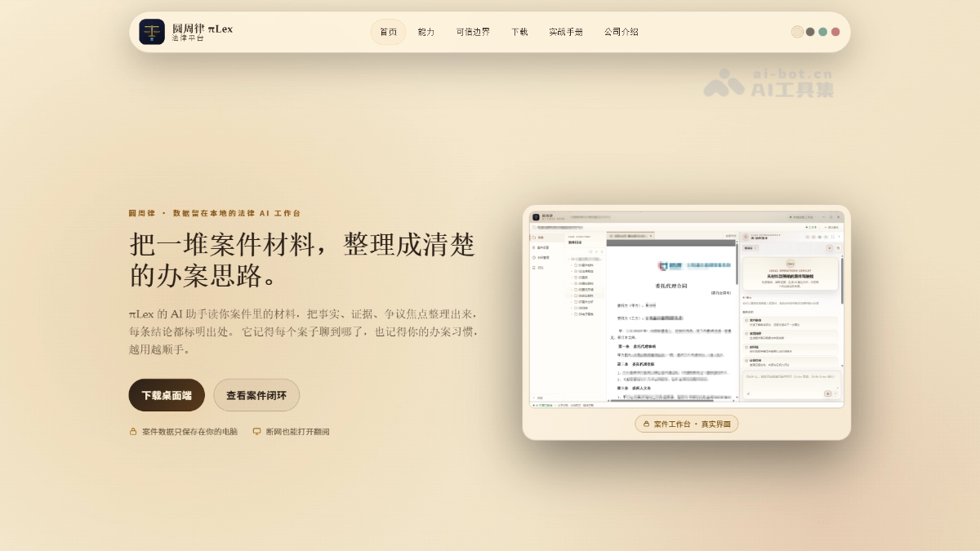Click the monitor icon beside 断网也能打开翻阅

click(x=256, y=431)
